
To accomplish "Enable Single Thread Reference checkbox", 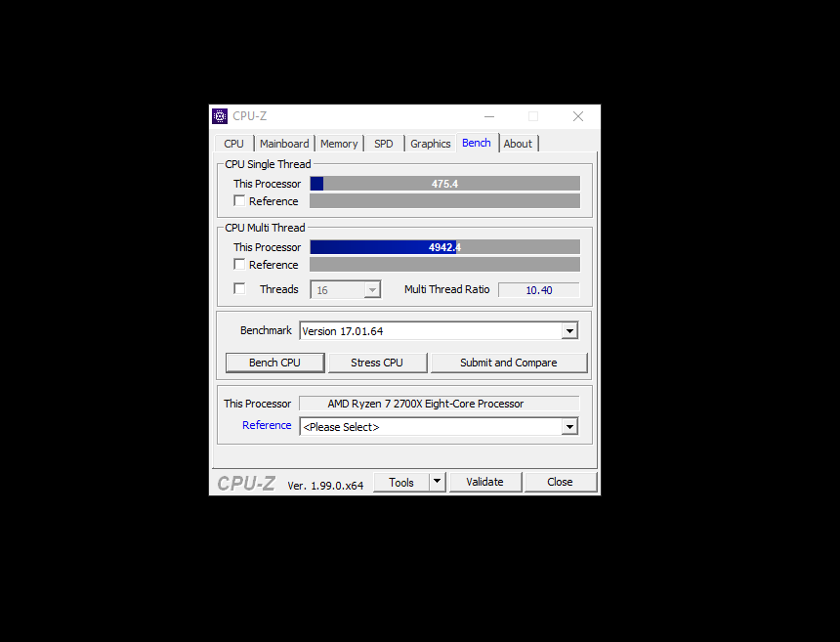I will pyautogui.click(x=239, y=201).
